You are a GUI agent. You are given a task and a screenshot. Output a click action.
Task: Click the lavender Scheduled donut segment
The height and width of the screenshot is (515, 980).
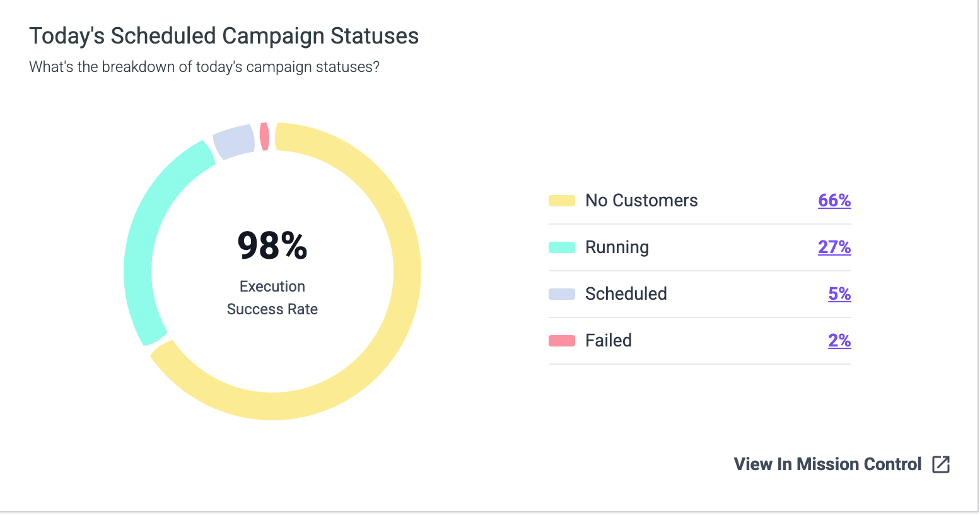[233, 141]
